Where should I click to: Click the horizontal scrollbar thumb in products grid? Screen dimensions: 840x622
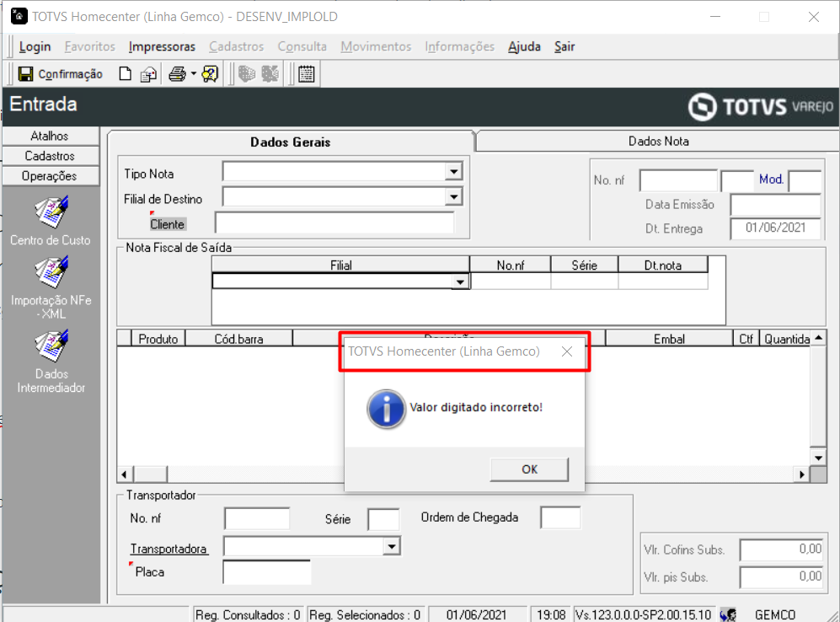coord(151,475)
